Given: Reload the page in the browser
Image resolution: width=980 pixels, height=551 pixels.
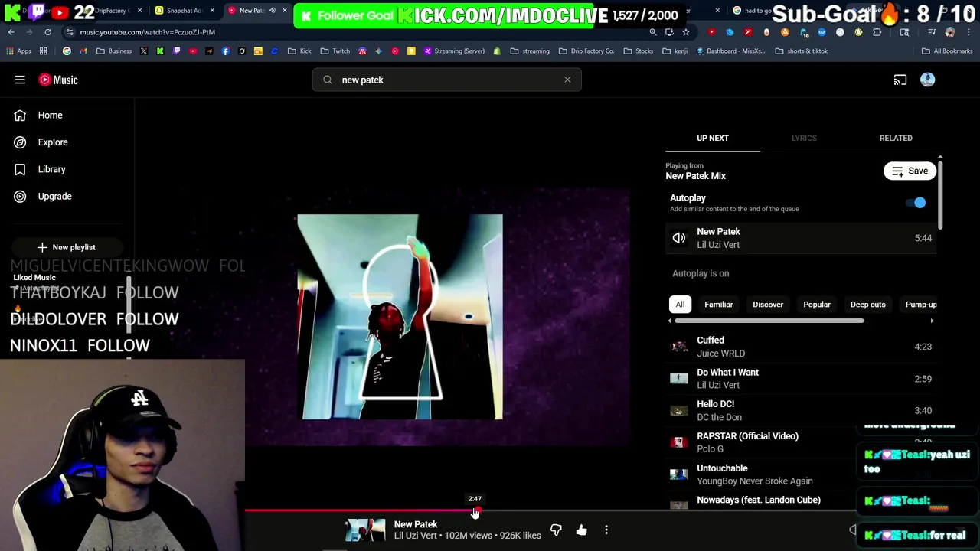Looking at the screenshot, I should click(47, 32).
